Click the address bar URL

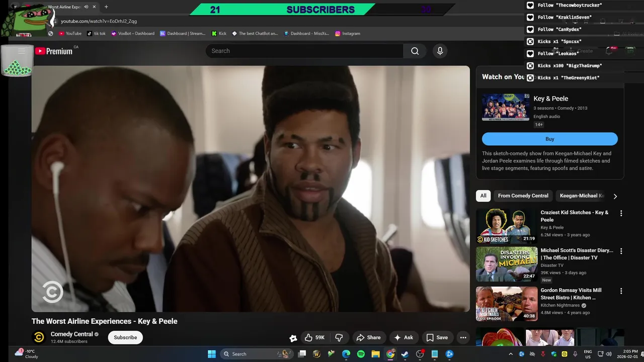(99, 21)
